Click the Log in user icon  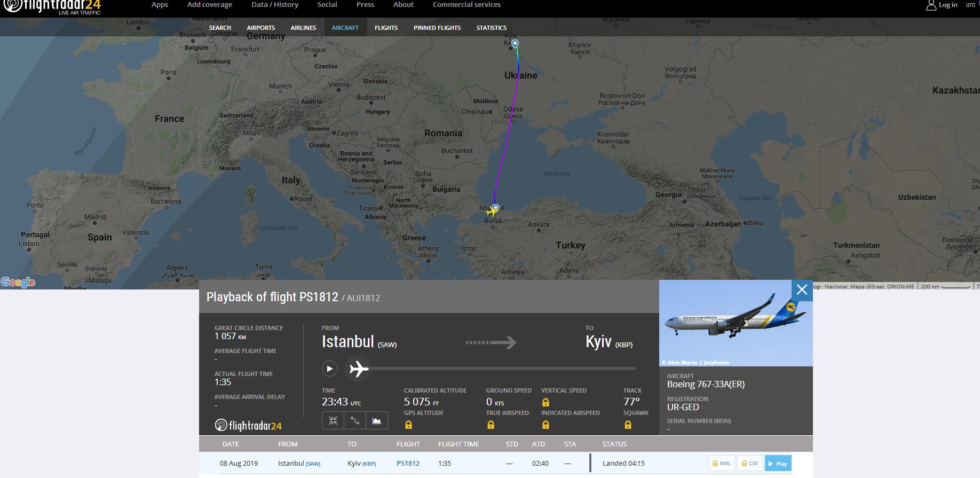click(x=931, y=5)
